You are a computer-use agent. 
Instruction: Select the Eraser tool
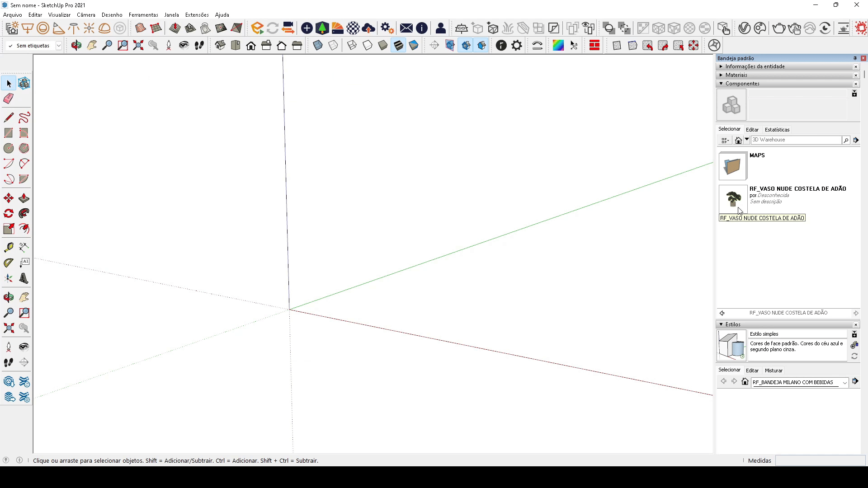[x=9, y=99]
